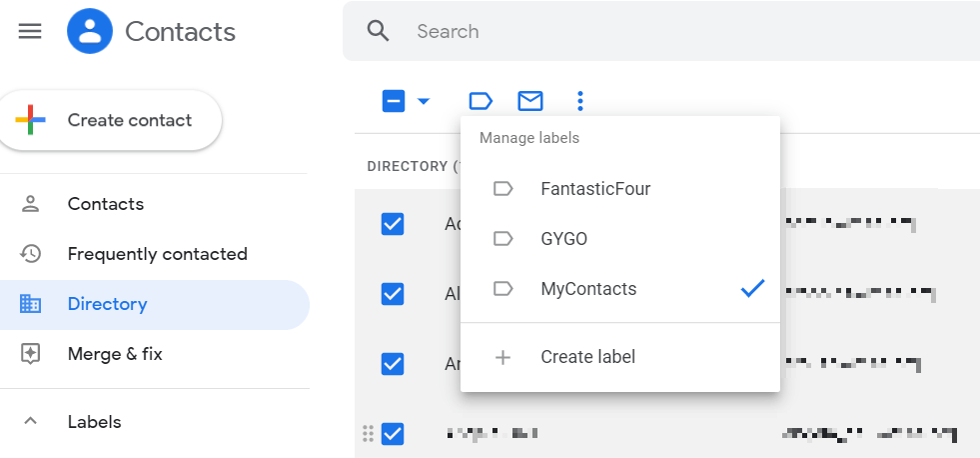Toggle the MyContacts label

(620, 288)
